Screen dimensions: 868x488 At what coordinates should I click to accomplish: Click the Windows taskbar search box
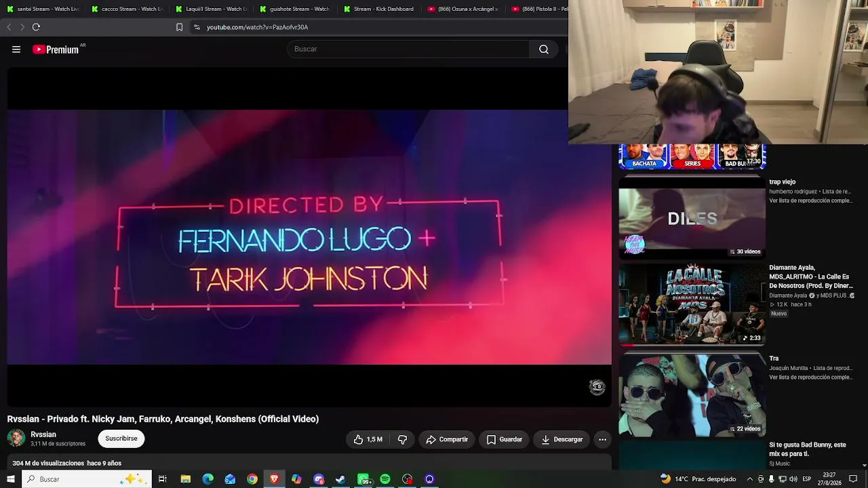(x=86, y=479)
